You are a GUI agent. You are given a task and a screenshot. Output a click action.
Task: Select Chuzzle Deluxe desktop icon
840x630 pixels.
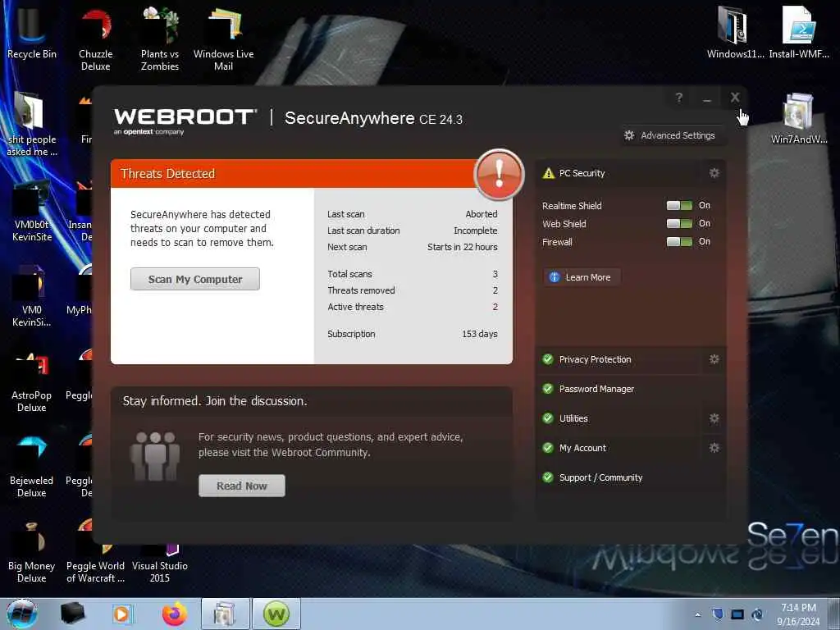(95, 39)
